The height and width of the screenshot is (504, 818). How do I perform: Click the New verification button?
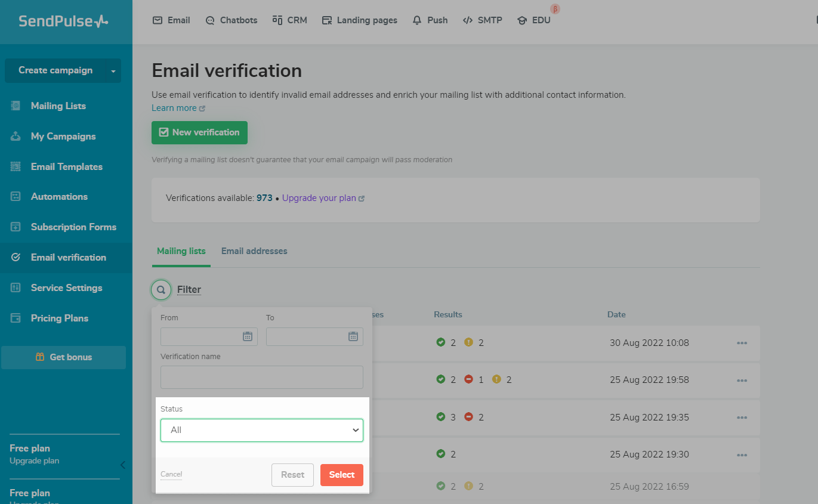pos(199,132)
